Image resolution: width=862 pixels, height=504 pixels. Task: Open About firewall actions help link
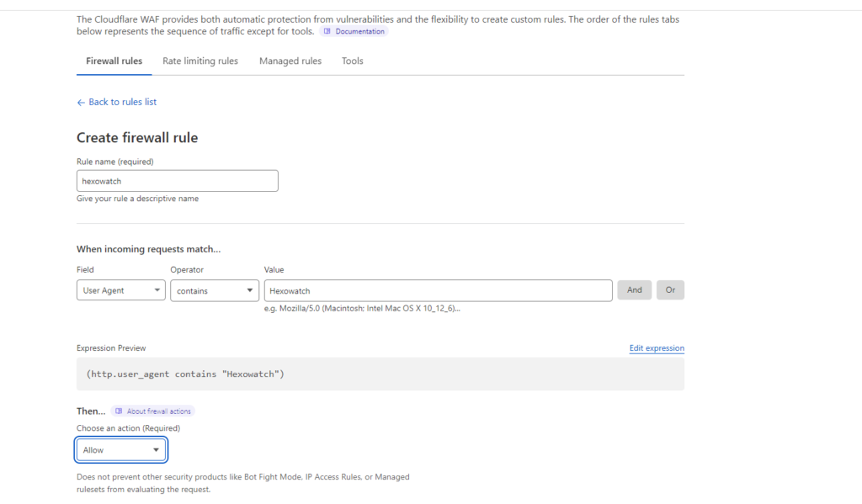coord(153,411)
